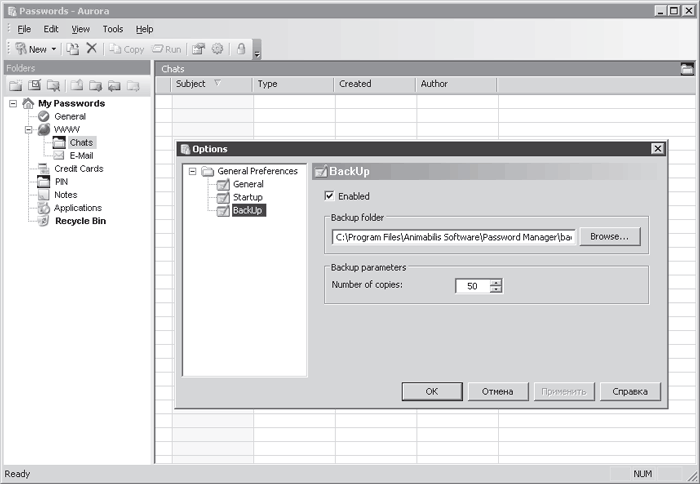This screenshot has height=484, width=700.
Task: Select My Passwords root folder
Action: click(71, 104)
